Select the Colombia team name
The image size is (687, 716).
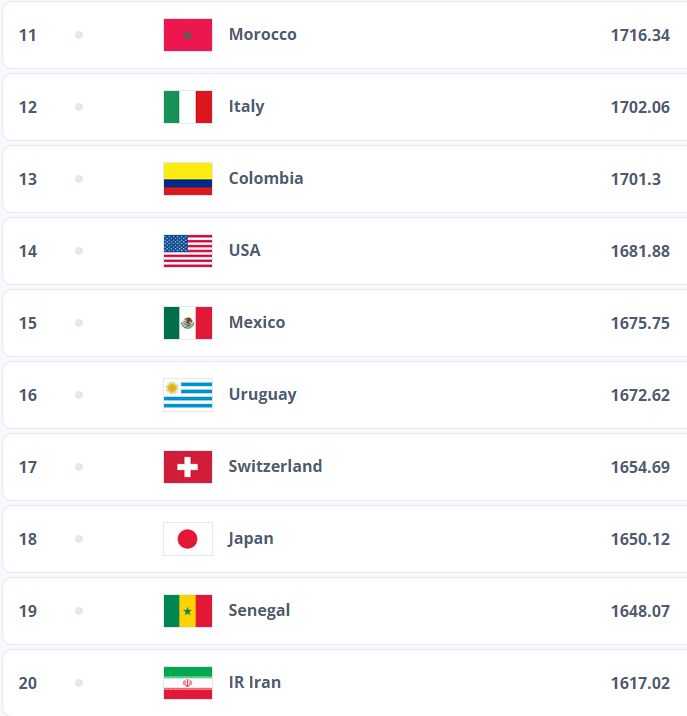tap(266, 178)
